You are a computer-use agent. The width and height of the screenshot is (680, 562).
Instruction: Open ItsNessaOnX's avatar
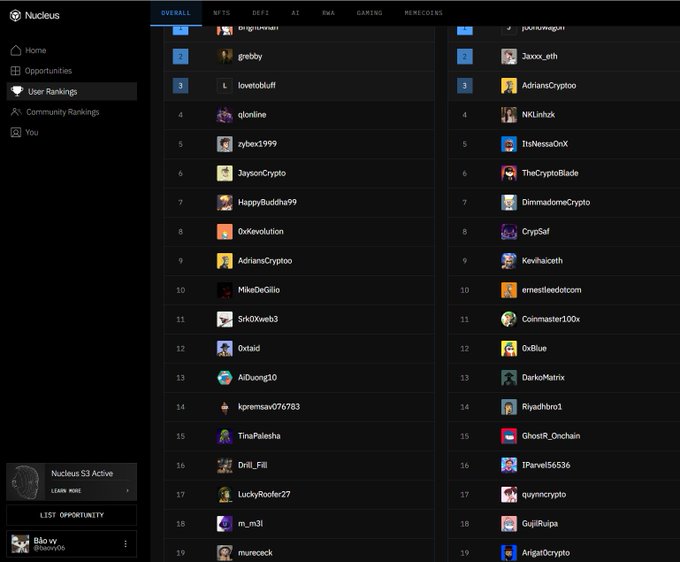509,144
